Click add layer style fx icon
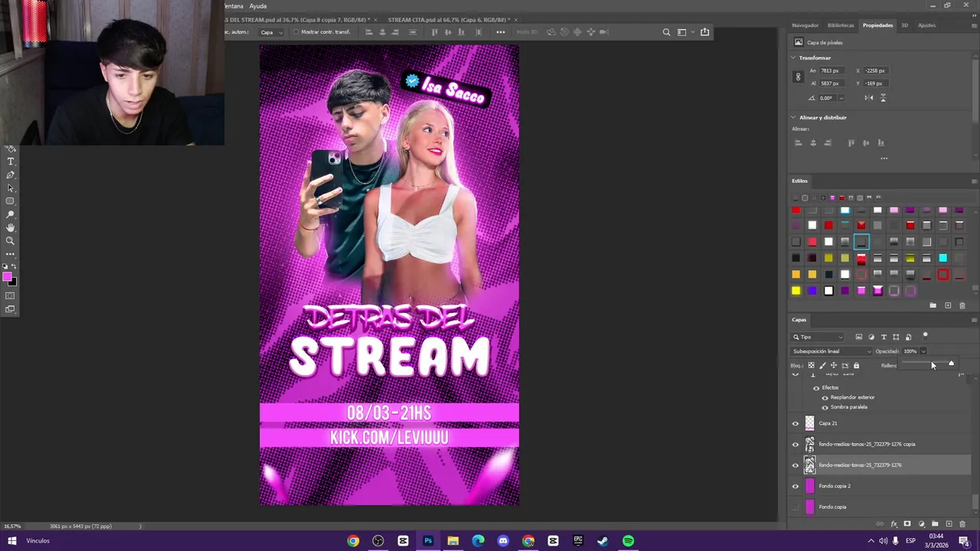 tap(893, 524)
